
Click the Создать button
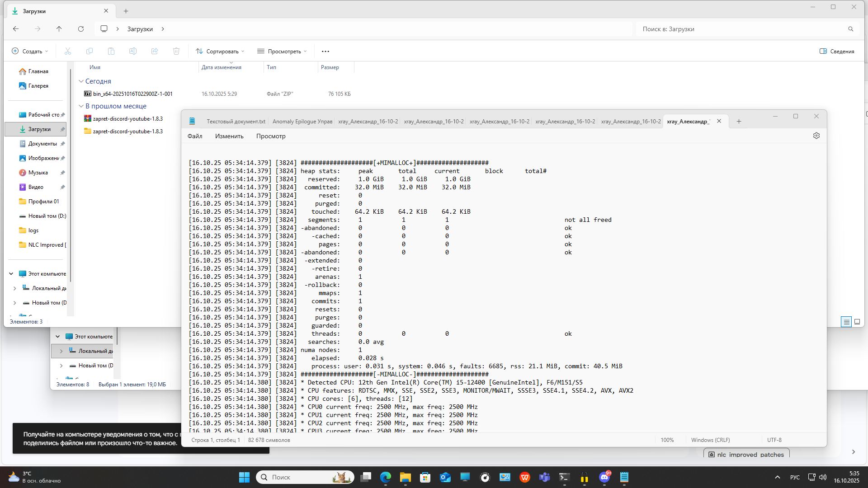(x=30, y=51)
